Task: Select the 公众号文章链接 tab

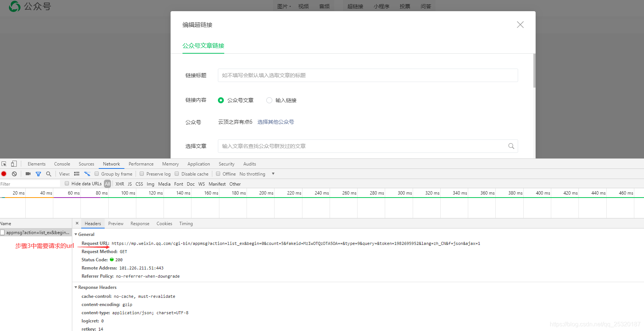Action: [203, 45]
